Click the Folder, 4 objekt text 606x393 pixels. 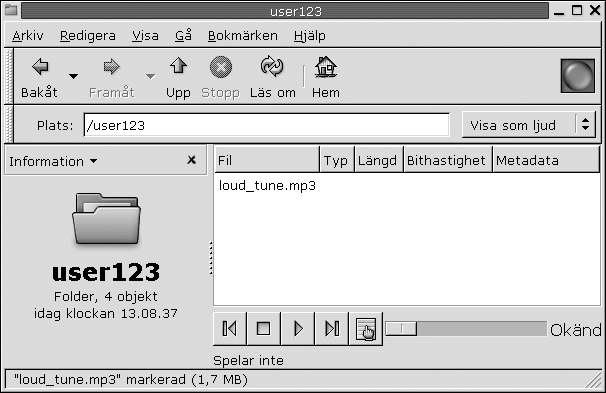pos(106,296)
